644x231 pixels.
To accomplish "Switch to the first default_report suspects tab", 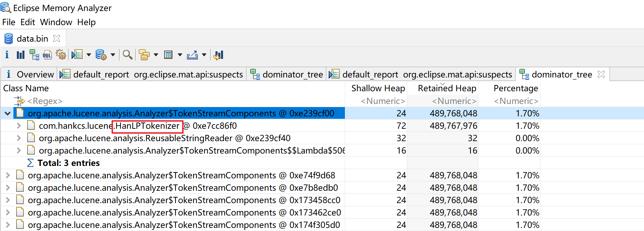I will 152,74.
